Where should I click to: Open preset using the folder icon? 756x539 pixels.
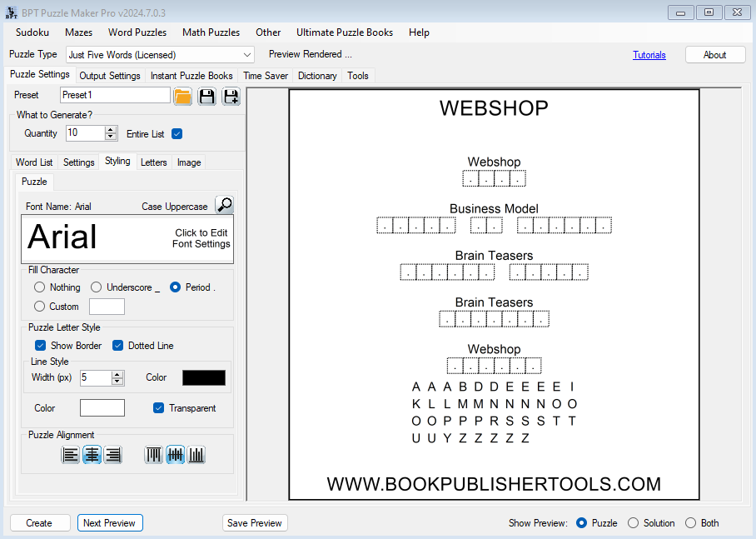coord(183,96)
